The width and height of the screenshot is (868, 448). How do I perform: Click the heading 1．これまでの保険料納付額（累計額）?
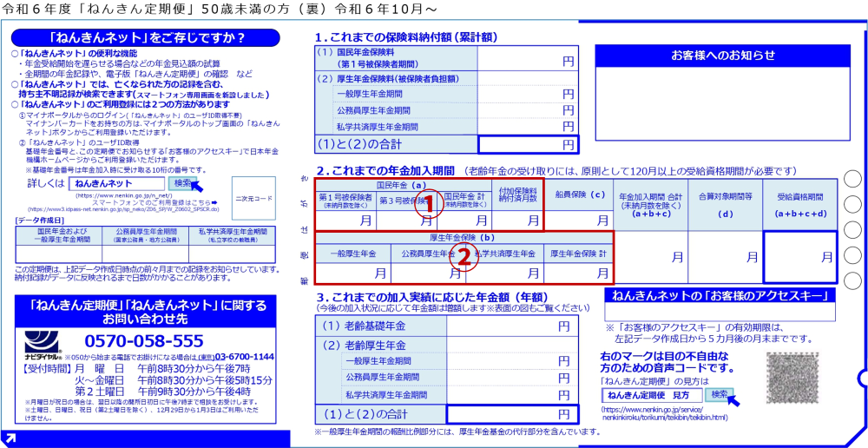pyautogui.click(x=407, y=37)
